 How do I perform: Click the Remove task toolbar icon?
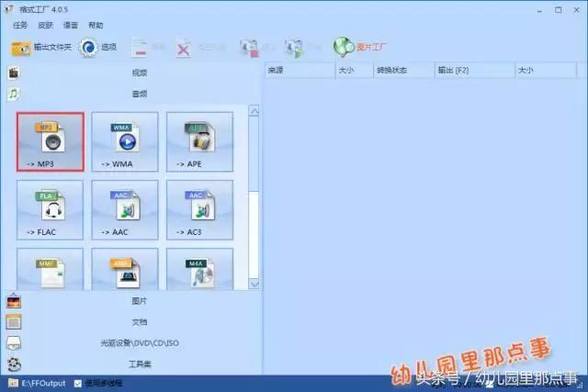coord(140,49)
